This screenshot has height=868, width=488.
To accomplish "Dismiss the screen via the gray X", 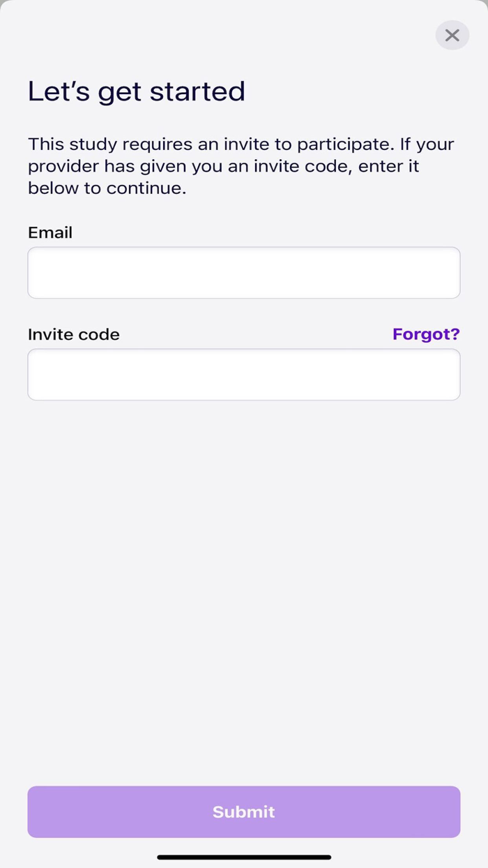I will (452, 35).
